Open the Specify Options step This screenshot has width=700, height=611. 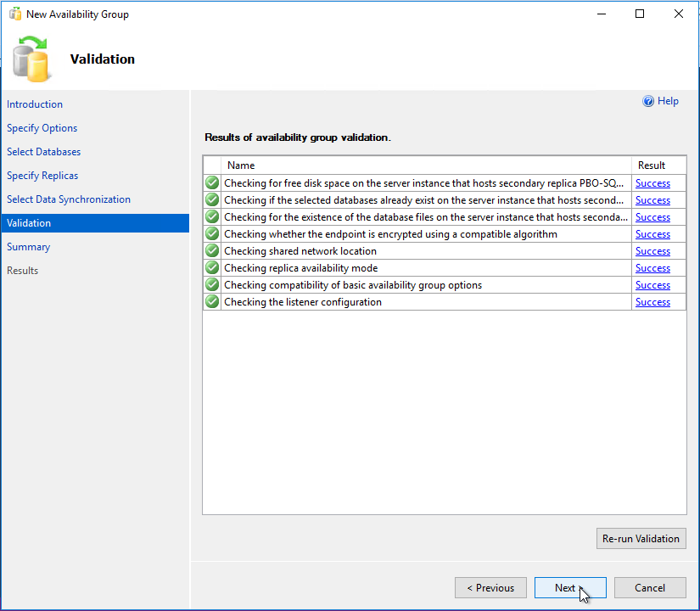click(x=42, y=128)
